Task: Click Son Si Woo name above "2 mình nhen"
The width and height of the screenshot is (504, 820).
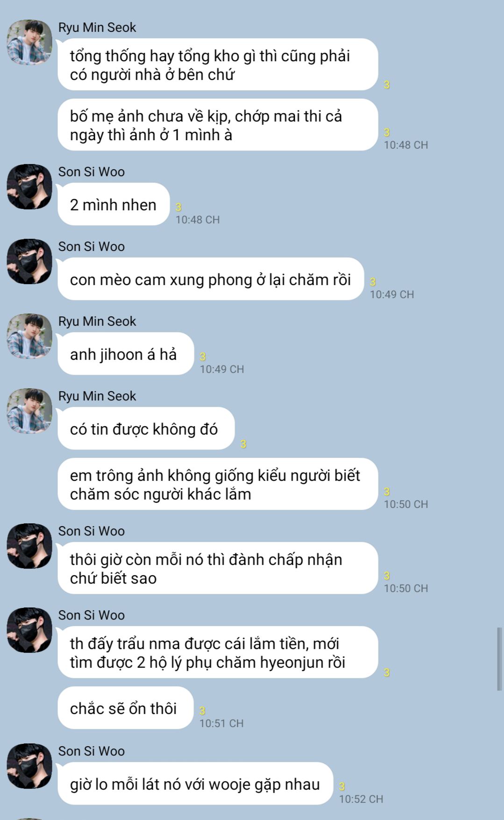Action: click(x=92, y=172)
